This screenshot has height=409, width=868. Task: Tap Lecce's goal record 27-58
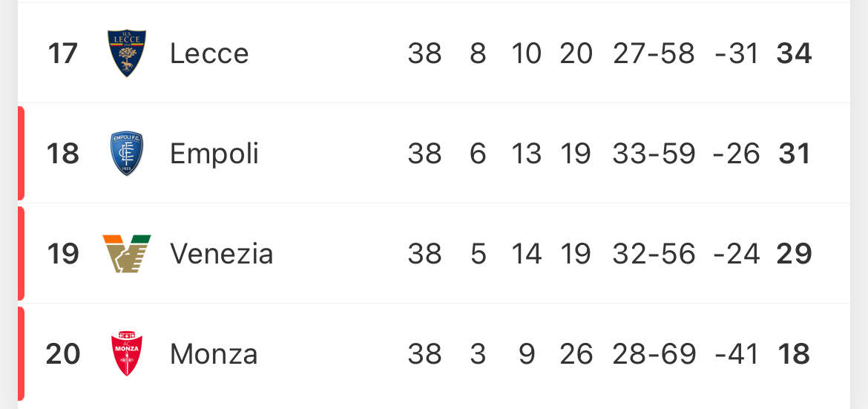click(654, 53)
